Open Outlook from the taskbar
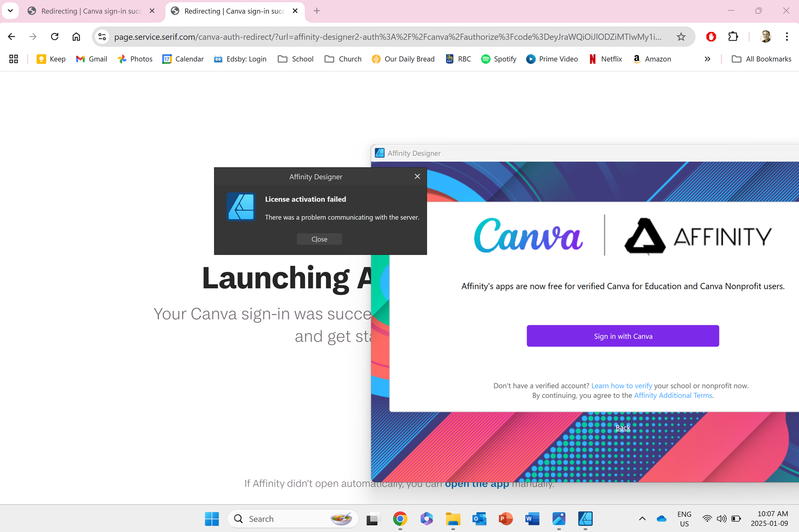 tap(479, 519)
